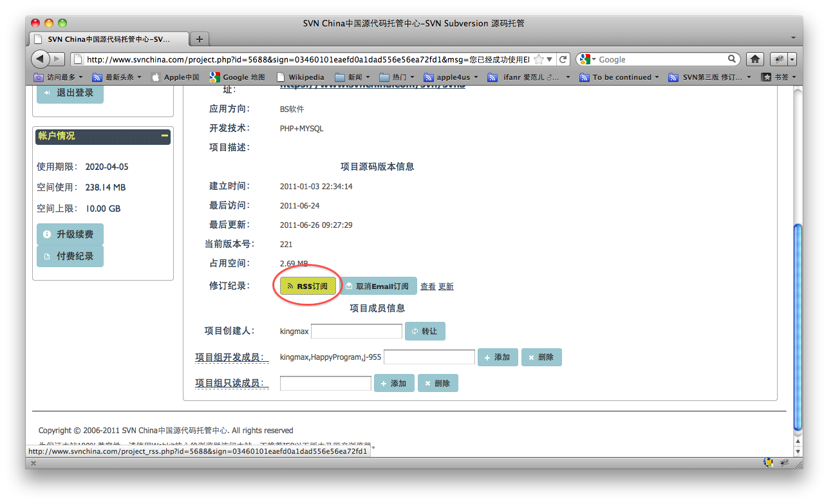Click the 升级续费 button

[70, 234]
